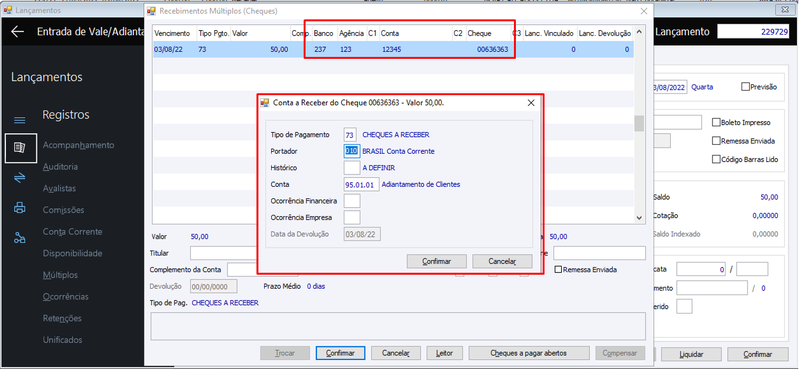Go back using the left arrow icon
800x369 pixels.
[17, 32]
